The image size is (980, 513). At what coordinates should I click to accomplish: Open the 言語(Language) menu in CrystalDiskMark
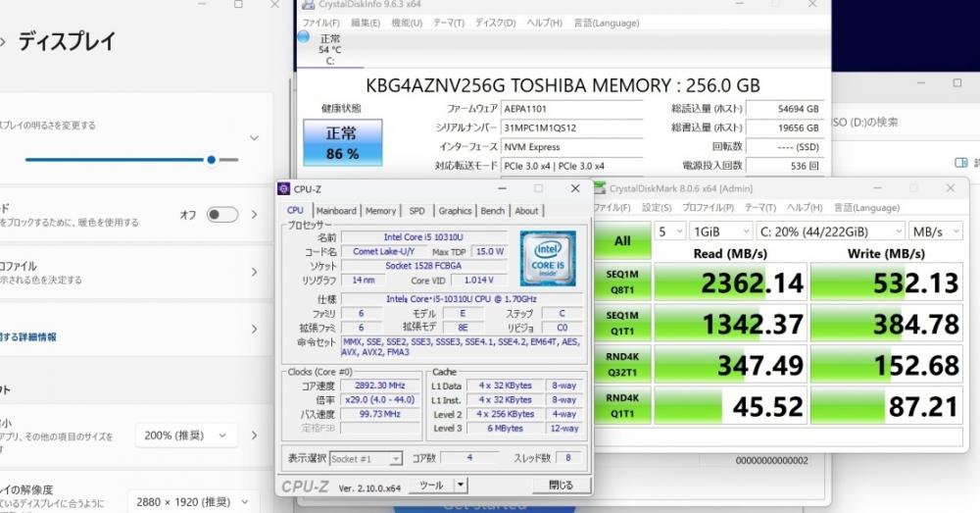pyautogui.click(x=867, y=208)
